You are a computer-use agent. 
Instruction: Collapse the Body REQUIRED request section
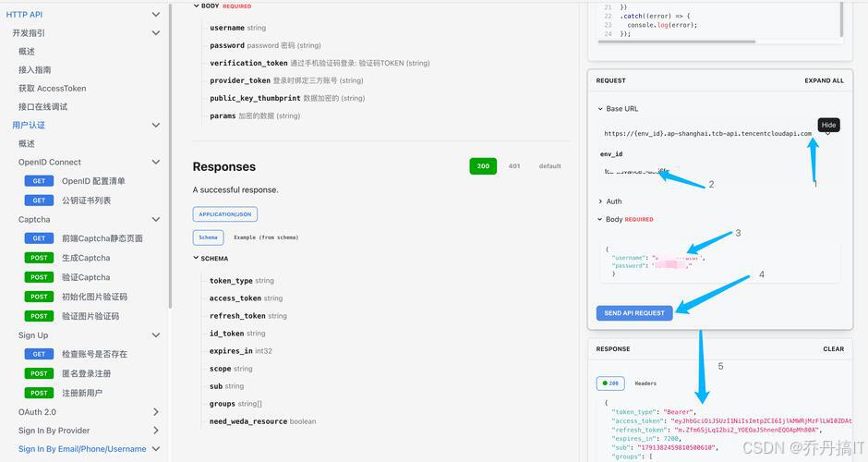[x=600, y=219]
